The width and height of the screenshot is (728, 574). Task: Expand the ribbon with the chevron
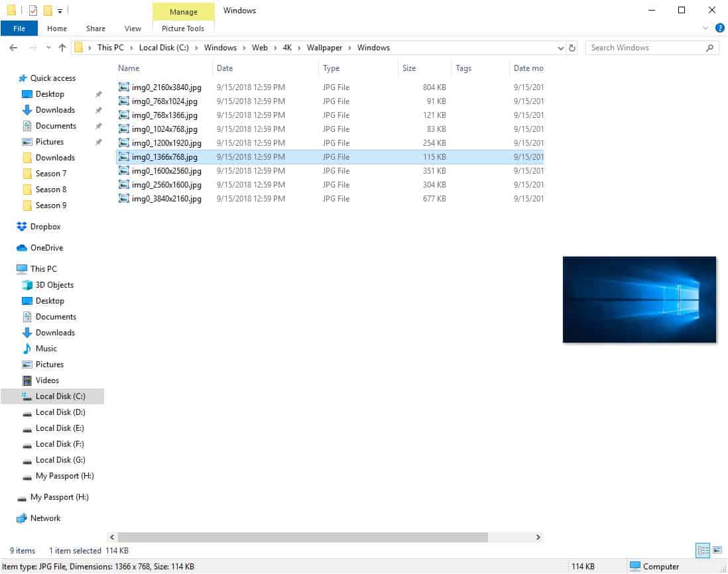click(x=705, y=28)
